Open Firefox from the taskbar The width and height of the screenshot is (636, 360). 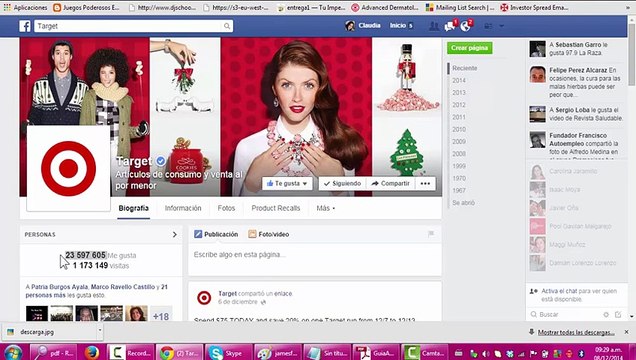[x=92, y=352]
